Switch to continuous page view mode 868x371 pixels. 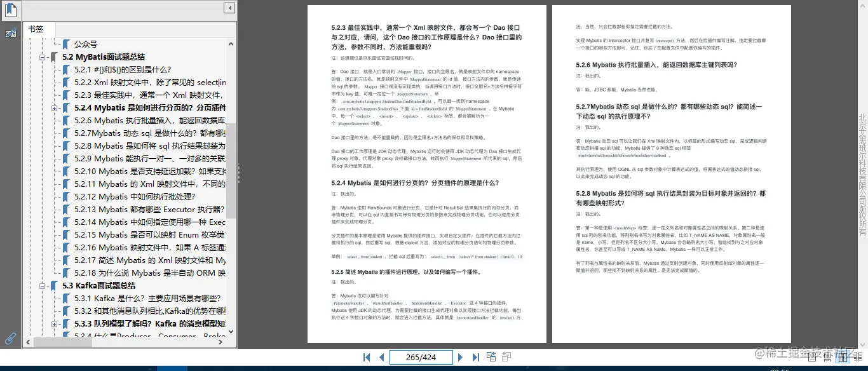click(x=827, y=358)
